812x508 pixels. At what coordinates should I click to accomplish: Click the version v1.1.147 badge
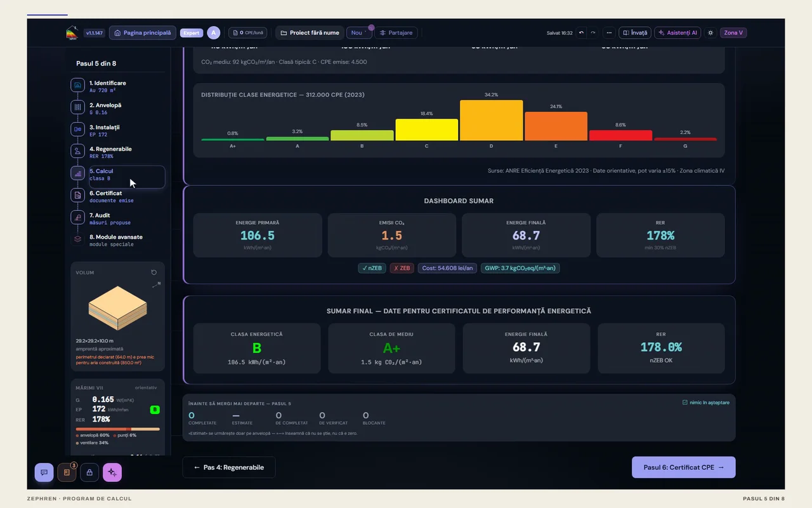tap(95, 32)
